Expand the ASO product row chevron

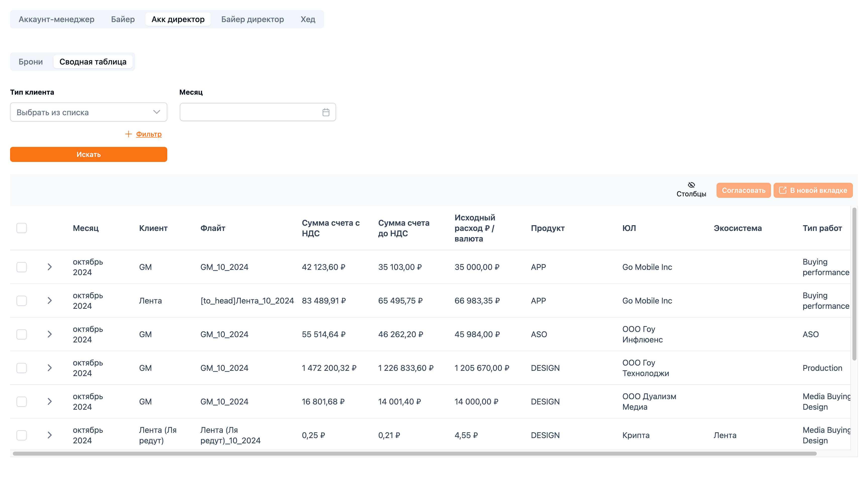pos(49,334)
